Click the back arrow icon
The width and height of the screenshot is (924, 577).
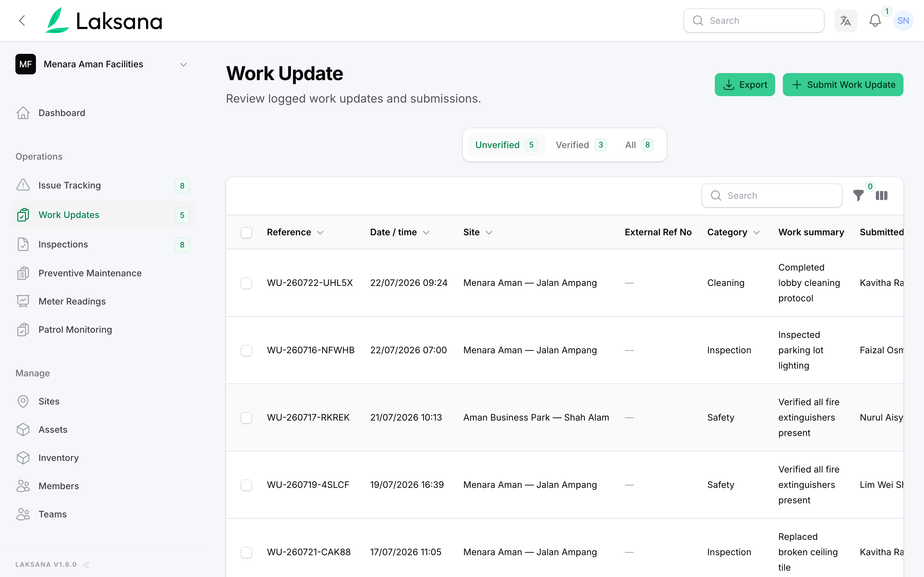22,21
